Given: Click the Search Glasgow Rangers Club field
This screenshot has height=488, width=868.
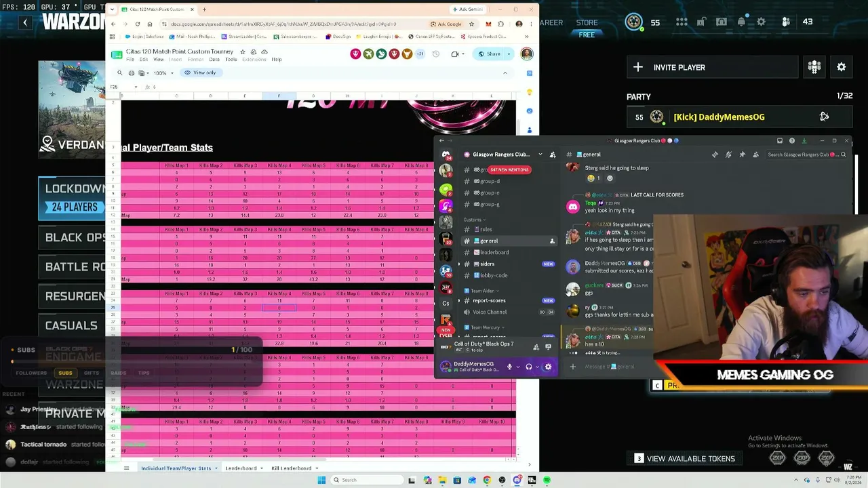Looking at the screenshot, I should (x=806, y=155).
